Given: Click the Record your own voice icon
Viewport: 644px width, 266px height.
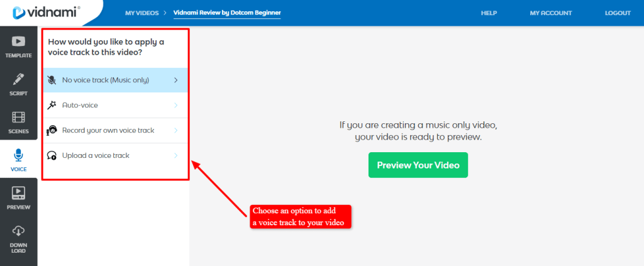Looking at the screenshot, I should pos(52,130).
